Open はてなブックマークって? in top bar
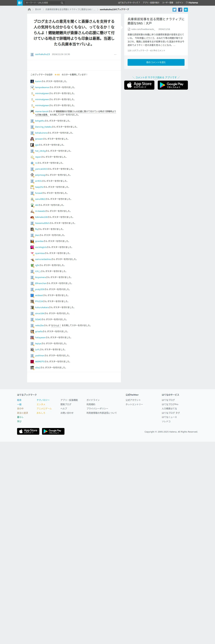This screenshot has height=644, width=215. (129, 3)
